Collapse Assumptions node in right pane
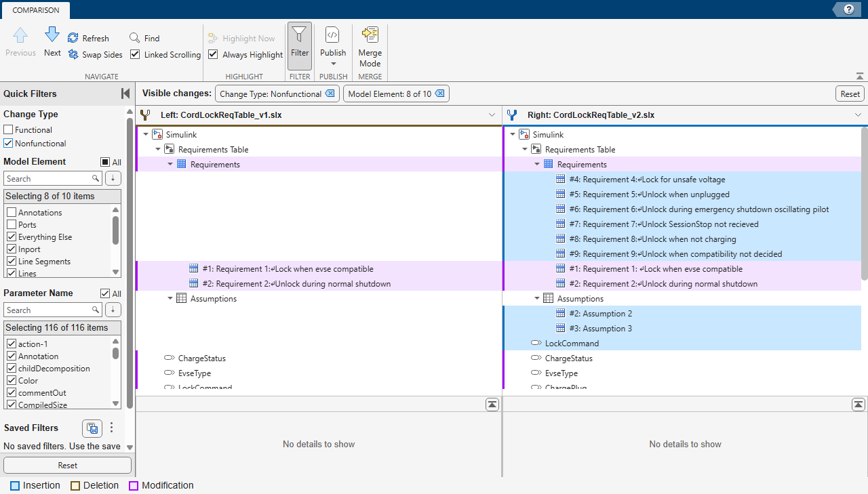Screen dimensions: 868x494 click(x=537, y=299)
